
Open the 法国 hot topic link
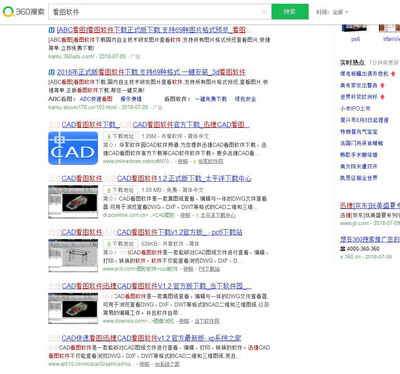click(361, 143)
